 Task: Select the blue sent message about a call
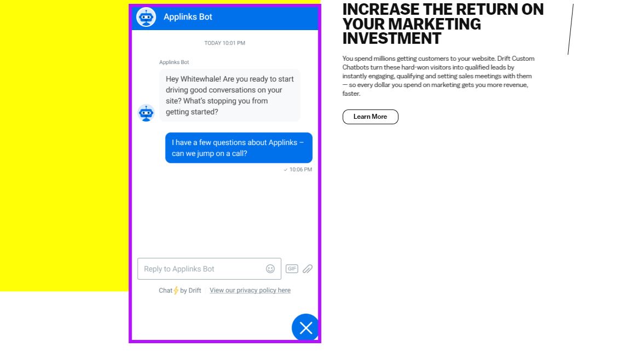tap(239, 148)
